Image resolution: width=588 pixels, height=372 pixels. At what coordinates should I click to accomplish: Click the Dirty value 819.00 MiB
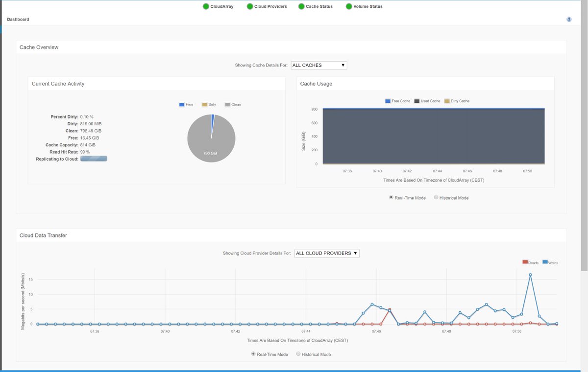[91, 124]
